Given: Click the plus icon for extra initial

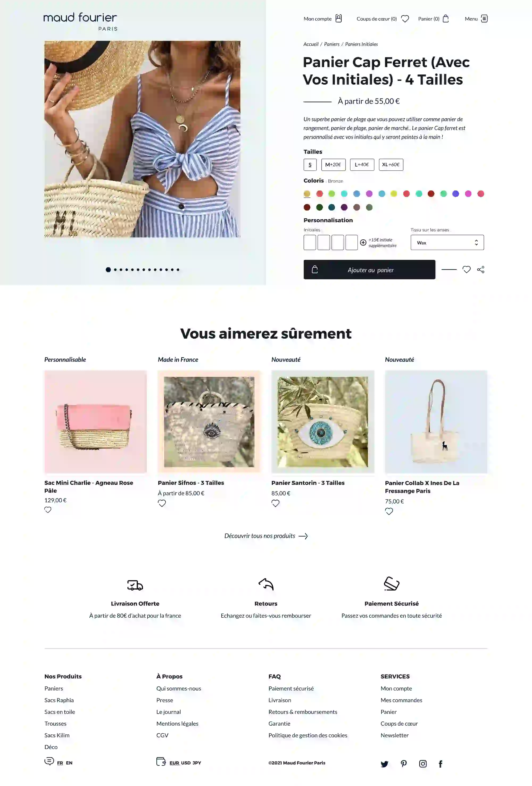Looking at the screenshot, I should pos(363,243).
